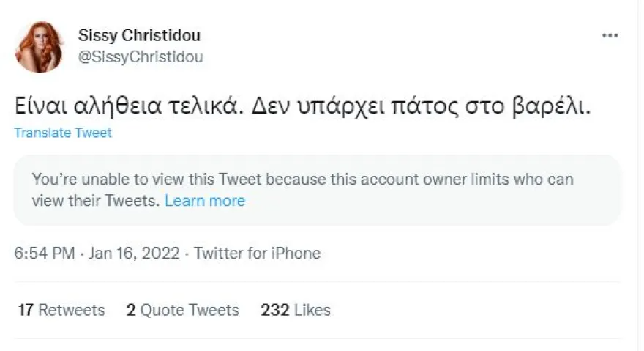The image size is (644, 351).
Task: Open the Sissy Christidou display name link
Action: [x=139, y=35]
